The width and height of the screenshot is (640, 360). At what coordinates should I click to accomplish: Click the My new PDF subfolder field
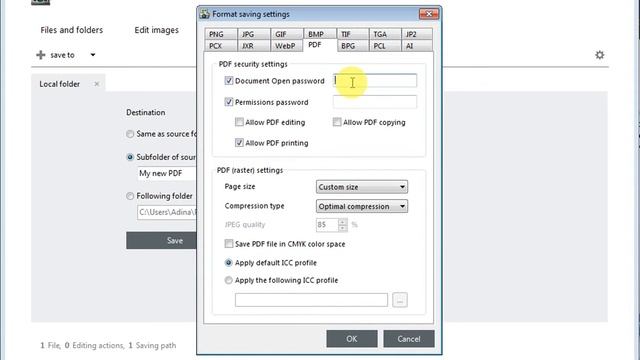(x=167, y=173)
